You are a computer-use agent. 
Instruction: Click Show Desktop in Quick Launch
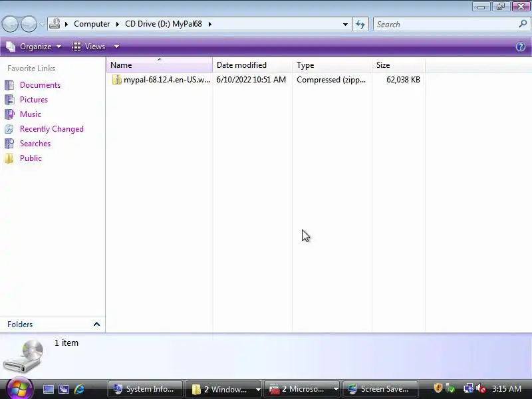[48, 389]
